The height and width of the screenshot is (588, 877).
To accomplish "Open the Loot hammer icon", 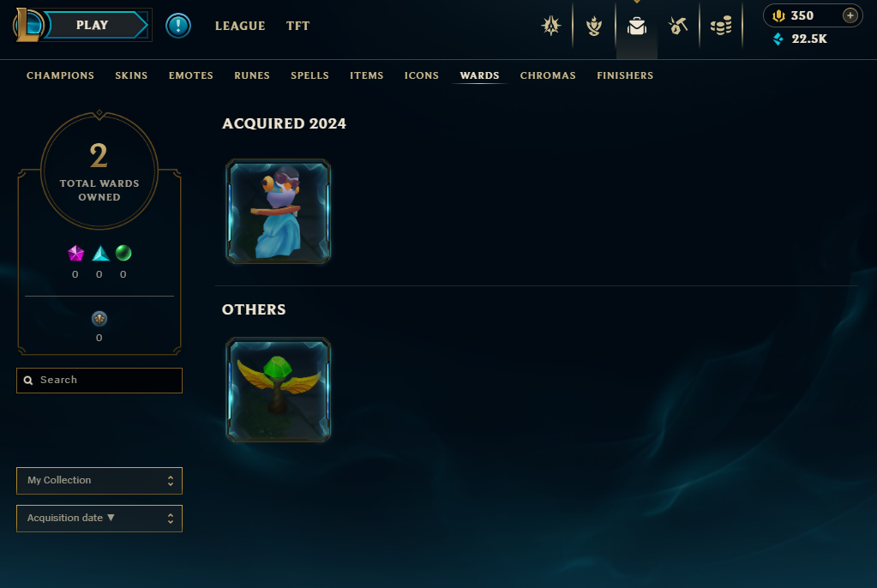I will tap(678, 26).
